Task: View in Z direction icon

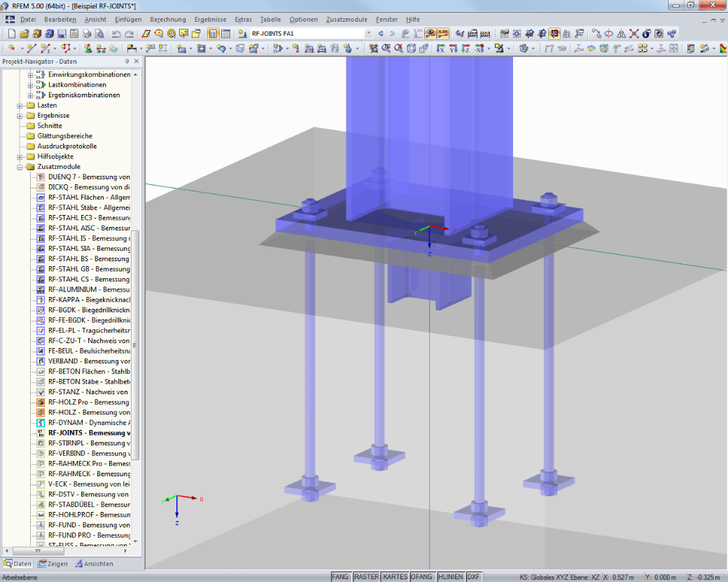Action: (x=465, y=48)
